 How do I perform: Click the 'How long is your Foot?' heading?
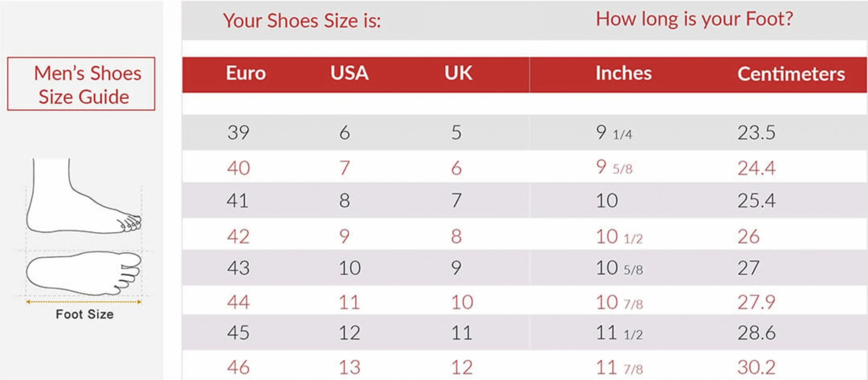tap(694, 19)
